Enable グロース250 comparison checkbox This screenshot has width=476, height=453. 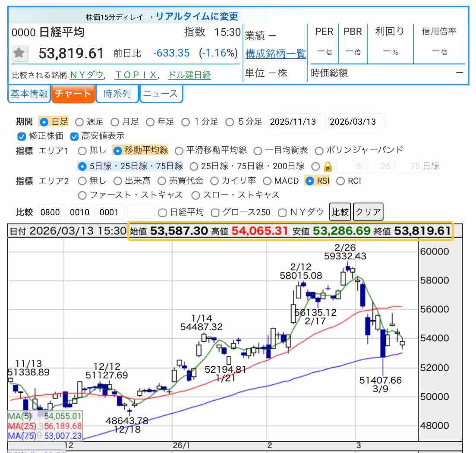pos(215,212)
